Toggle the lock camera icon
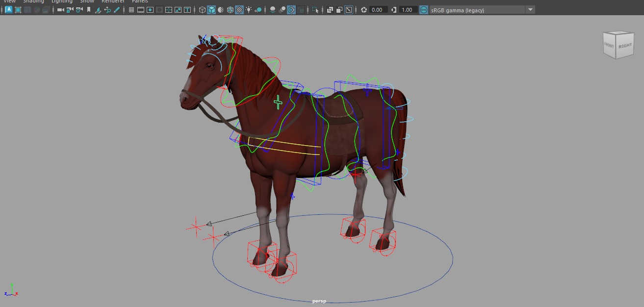Image resolution: width=644 pixels, height=307 pixels. click(x=70, y=10)
